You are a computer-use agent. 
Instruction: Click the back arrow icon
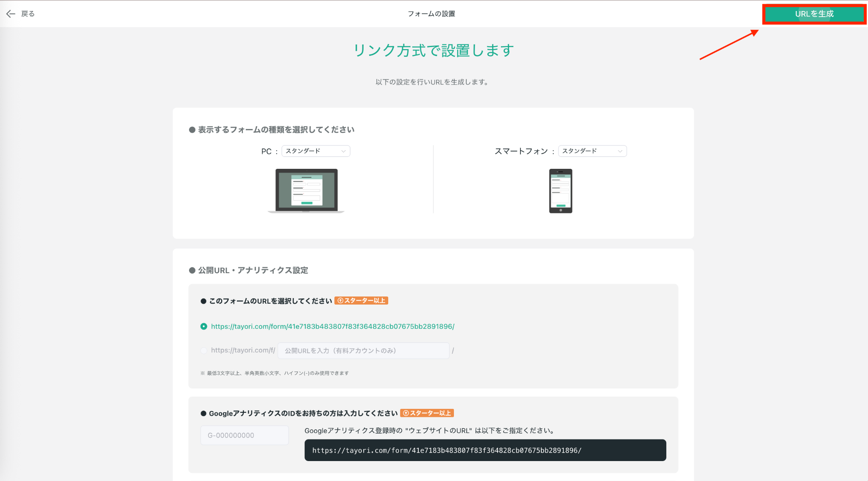click(11, 14)
